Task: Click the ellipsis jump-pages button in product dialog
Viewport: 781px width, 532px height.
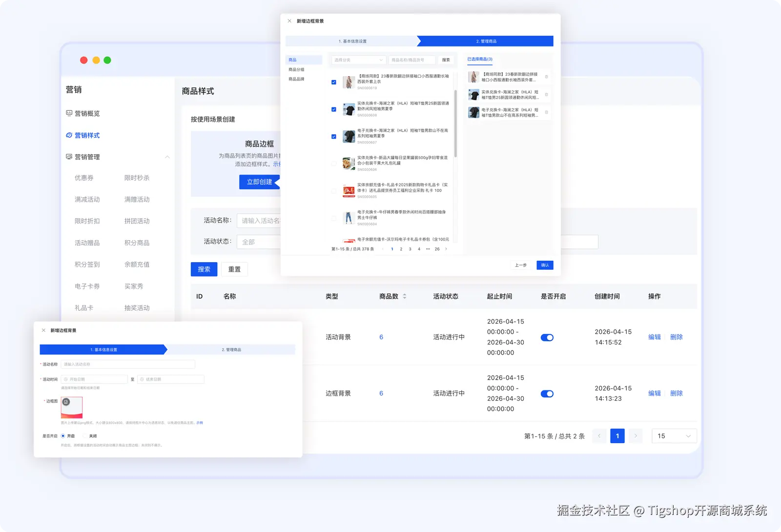Action: (x=428, y=249)
